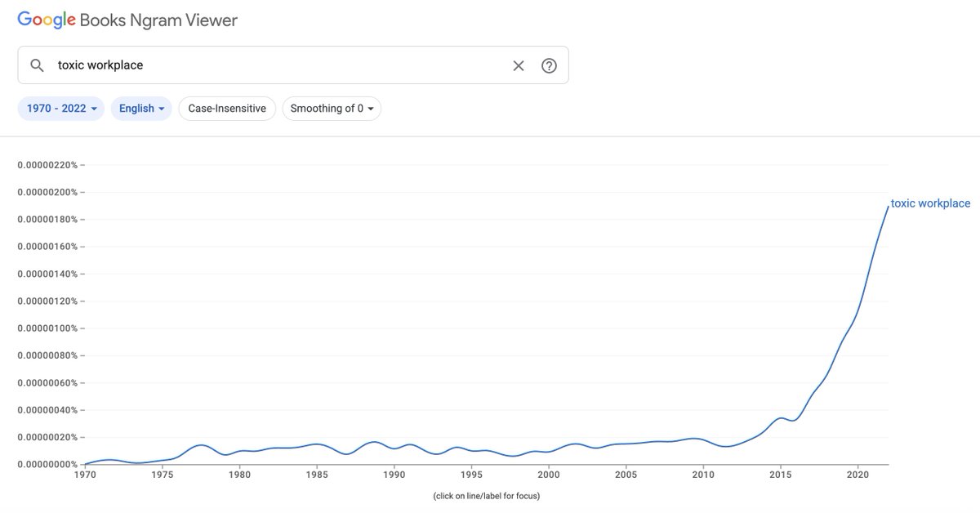Click the 2022 endpoint of the blue line
Screen dimensions: 980x513
pyautogui.click(x=888, y=206)
